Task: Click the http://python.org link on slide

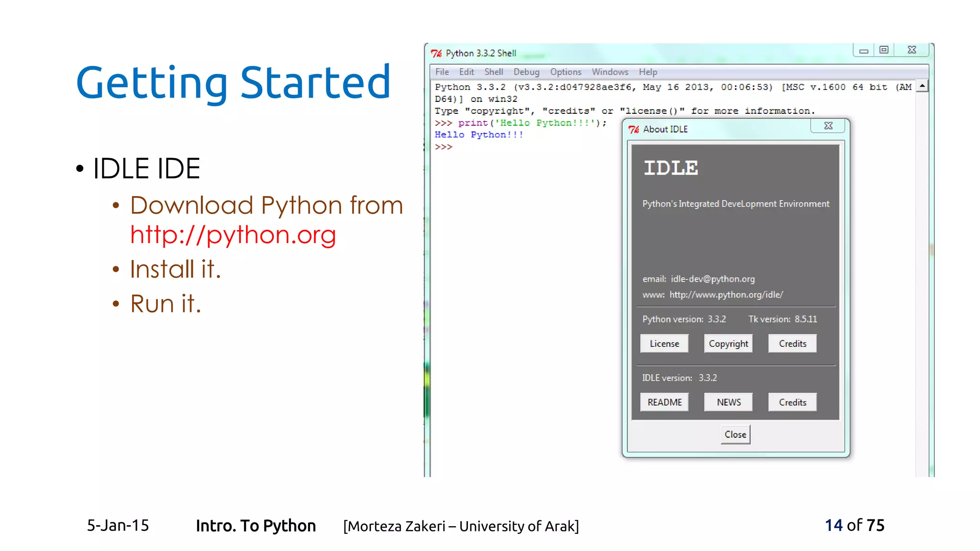Action: click(233, 235)
